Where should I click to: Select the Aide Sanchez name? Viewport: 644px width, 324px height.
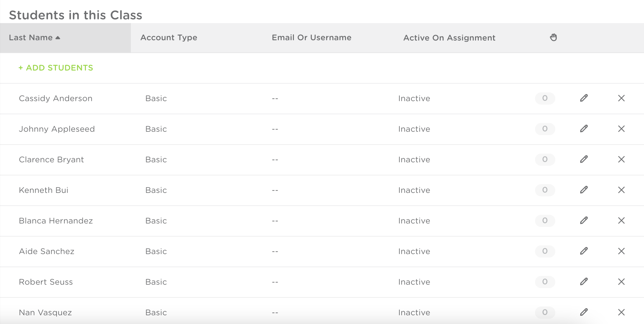[47, 251]
